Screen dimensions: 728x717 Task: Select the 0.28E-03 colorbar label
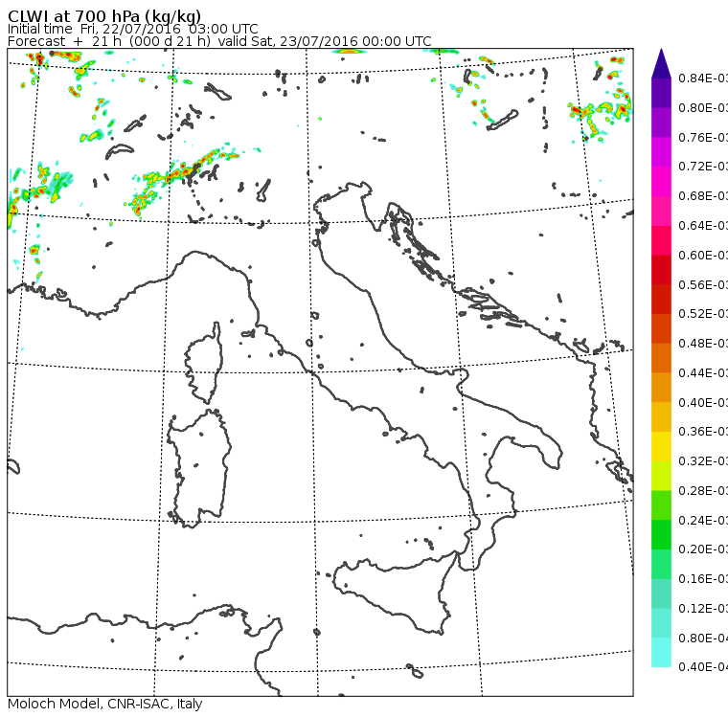[x=703, y=490]
